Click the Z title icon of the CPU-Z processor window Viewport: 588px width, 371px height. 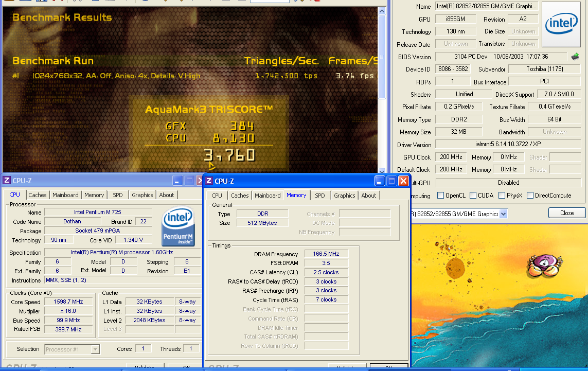point(6,181)
